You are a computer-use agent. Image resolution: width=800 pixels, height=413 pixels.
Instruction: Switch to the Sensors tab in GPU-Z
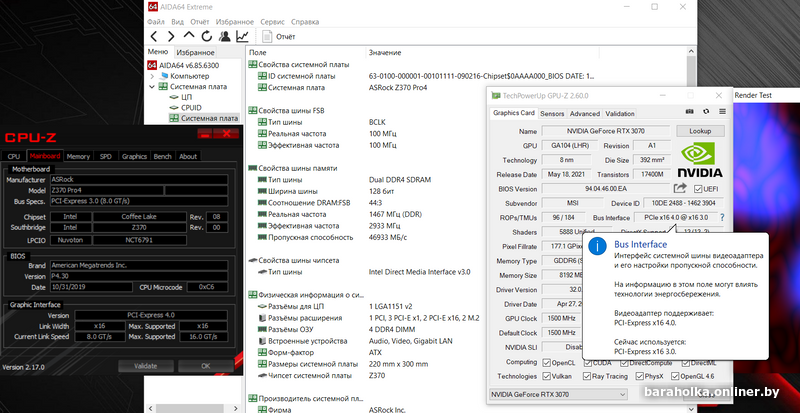click(552, 114)
